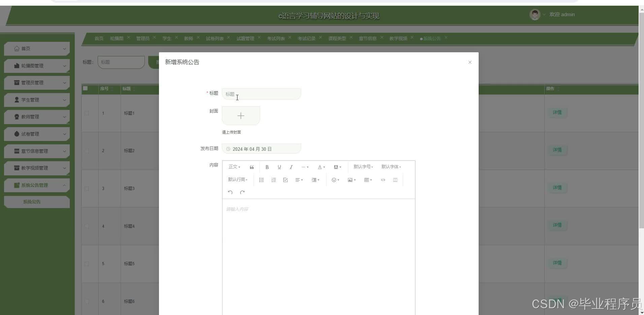This screenshot has width=644, height=315.
Task: Click the 标题 input in the dialog
Action: tap(261, 94)
